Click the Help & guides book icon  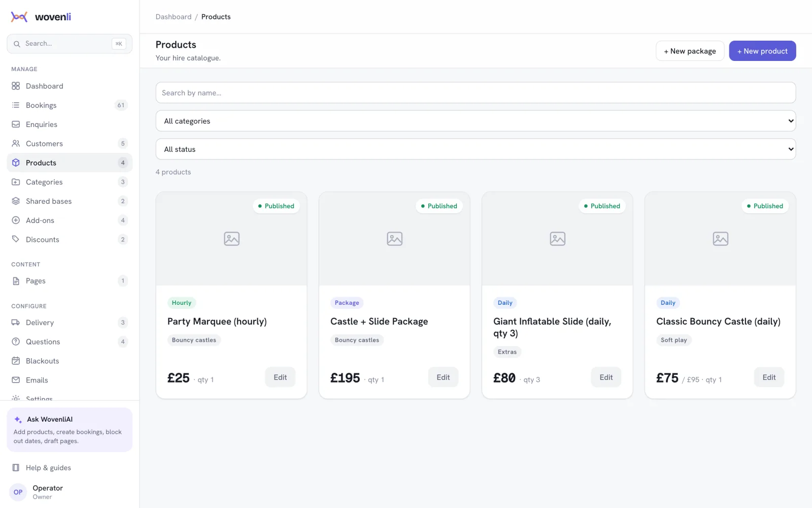[16, 468]
